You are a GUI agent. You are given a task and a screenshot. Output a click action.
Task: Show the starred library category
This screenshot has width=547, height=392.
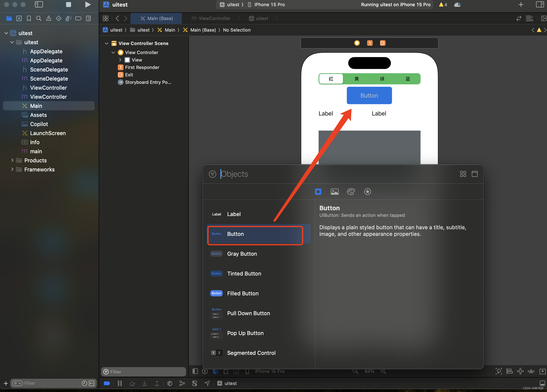tap(367, 192)
